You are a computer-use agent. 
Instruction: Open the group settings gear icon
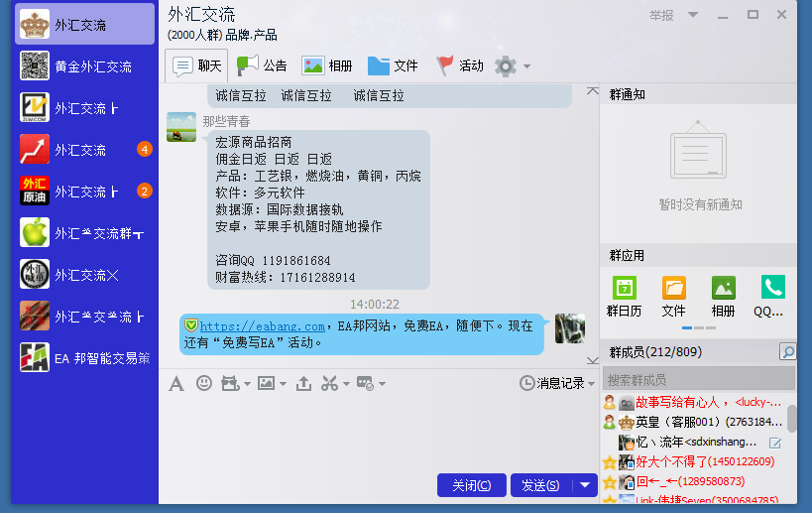click(x=506, y=66)
